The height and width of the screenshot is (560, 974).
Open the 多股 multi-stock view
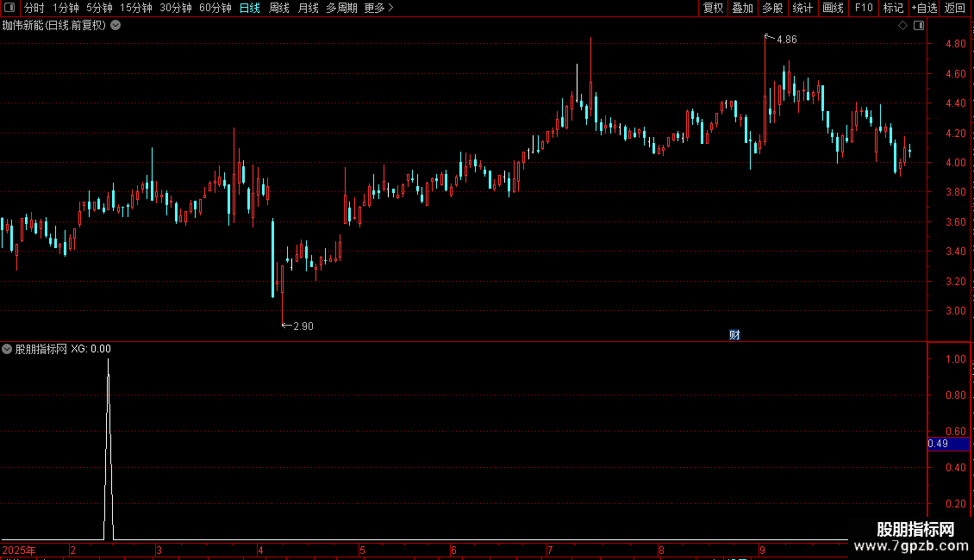773,8
